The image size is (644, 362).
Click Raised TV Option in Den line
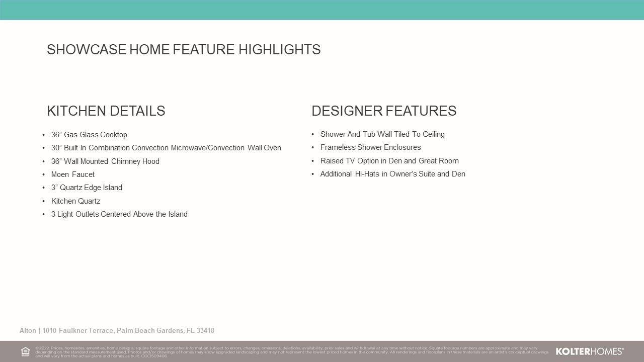click(x=389, y=161)
